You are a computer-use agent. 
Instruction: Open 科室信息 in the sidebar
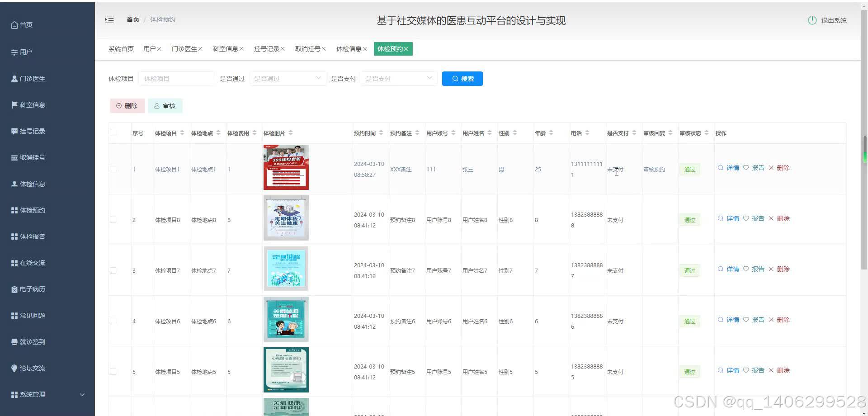coord(47,105)
